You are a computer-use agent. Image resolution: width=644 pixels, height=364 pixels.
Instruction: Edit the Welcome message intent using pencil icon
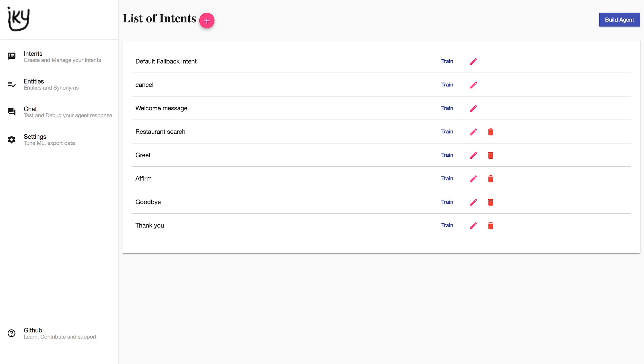pyautogui.click(x=473, y=108)
